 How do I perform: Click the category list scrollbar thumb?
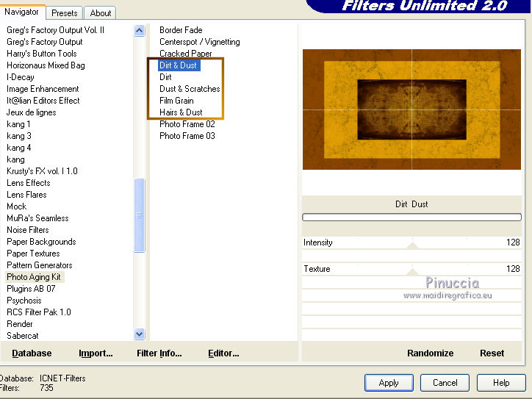(139, 215)
